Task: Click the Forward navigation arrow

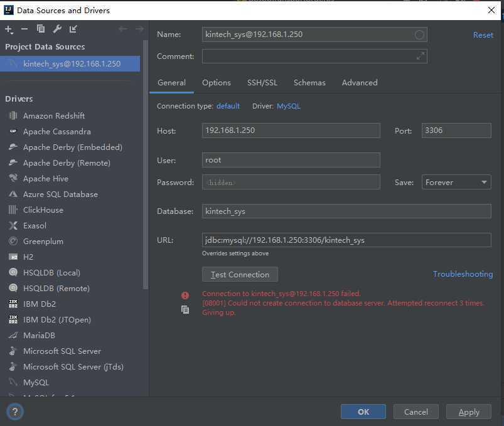Action: [x=139, y=29]
